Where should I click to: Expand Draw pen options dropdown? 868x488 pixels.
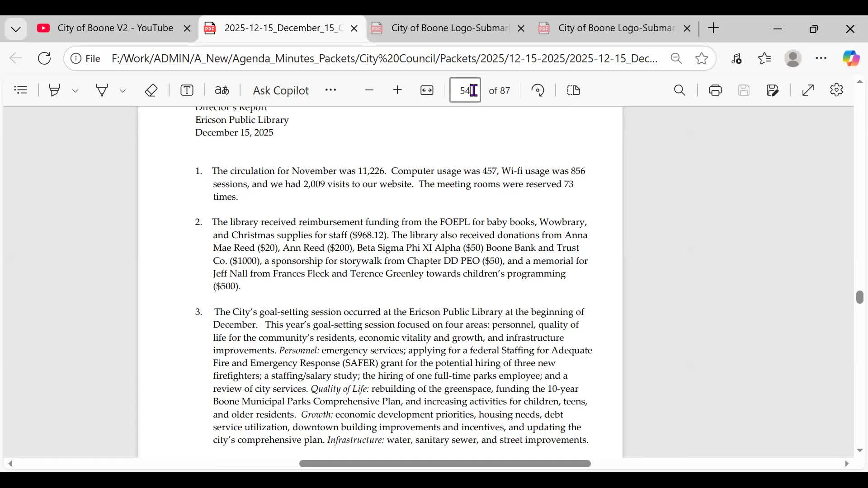point(123,91)
